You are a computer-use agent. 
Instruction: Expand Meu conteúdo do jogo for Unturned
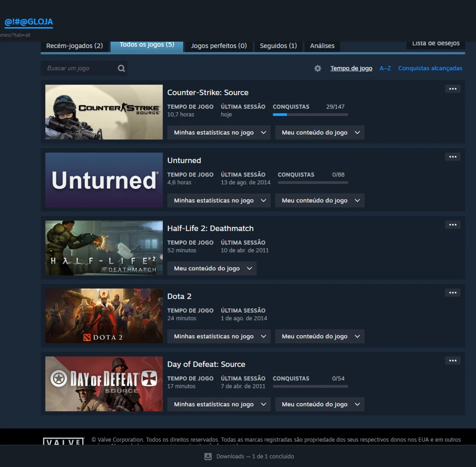[x=320, y=201]
